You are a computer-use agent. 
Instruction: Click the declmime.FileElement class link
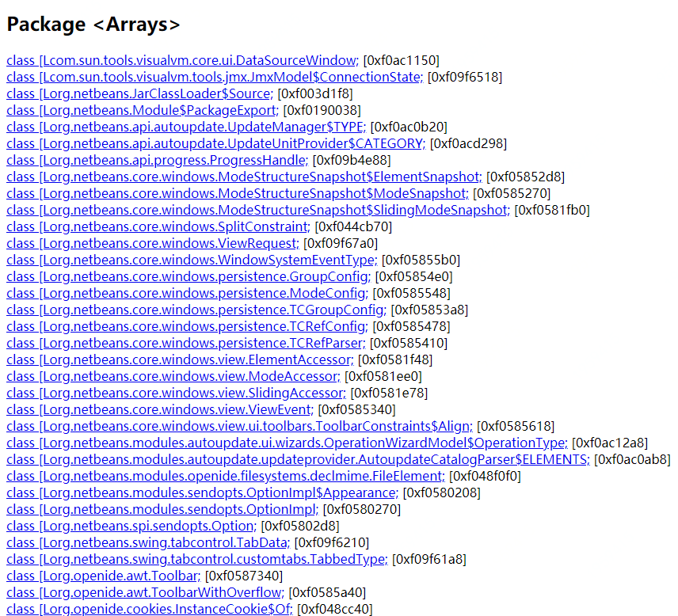point(225,477)
